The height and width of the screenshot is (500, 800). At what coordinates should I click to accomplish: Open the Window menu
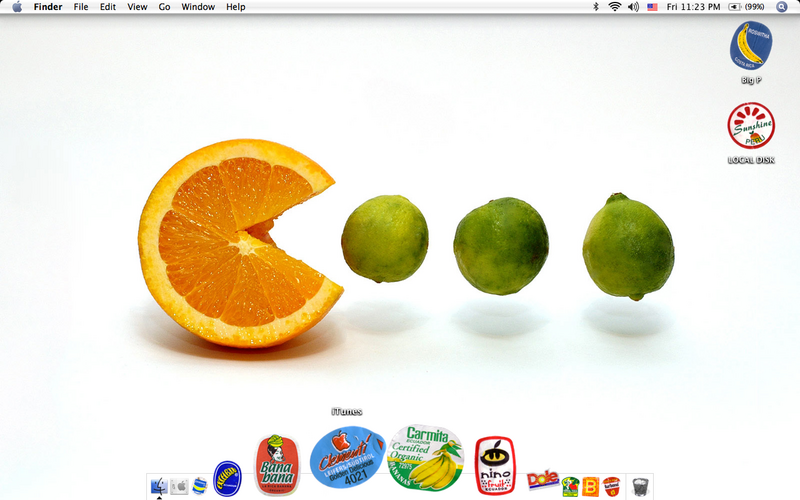(198, 7)
